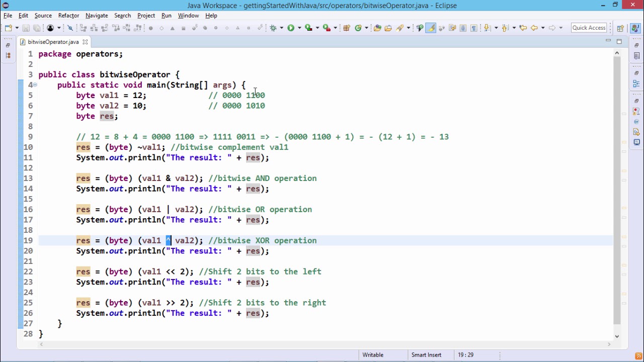
Task: Click the Open Type icon
Action: click(377, 28)
